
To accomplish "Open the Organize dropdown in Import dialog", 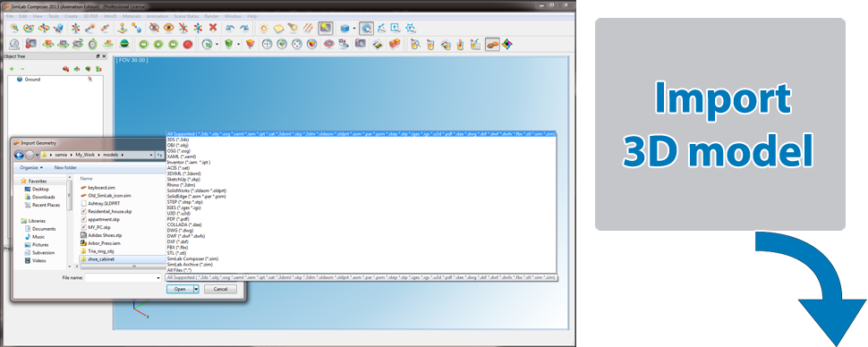I will click(31, 167).
